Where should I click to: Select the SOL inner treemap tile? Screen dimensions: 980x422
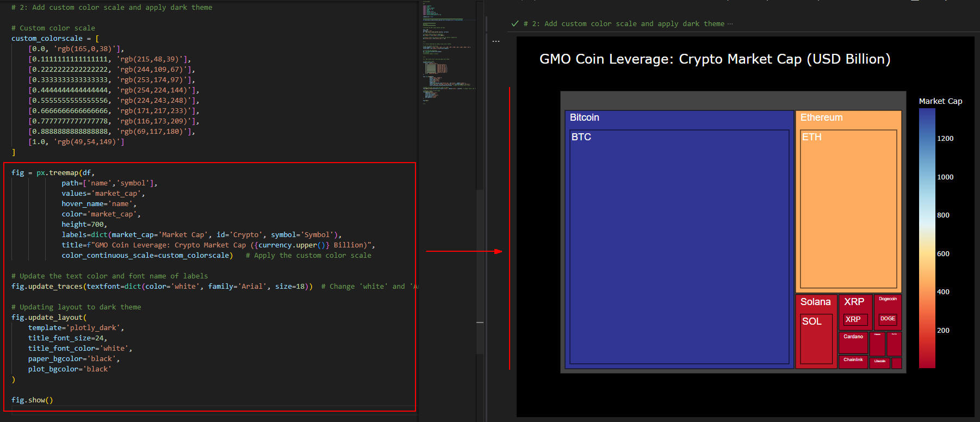click(816, 339)
